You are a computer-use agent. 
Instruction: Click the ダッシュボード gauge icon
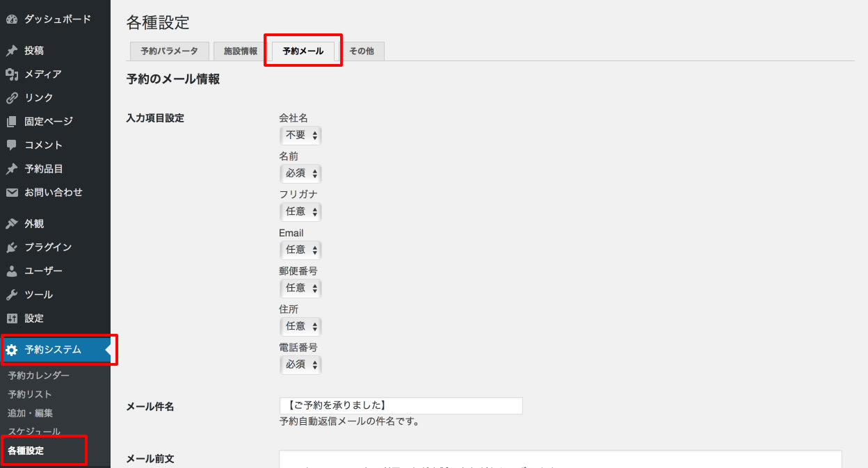click(x=11, y=19)
